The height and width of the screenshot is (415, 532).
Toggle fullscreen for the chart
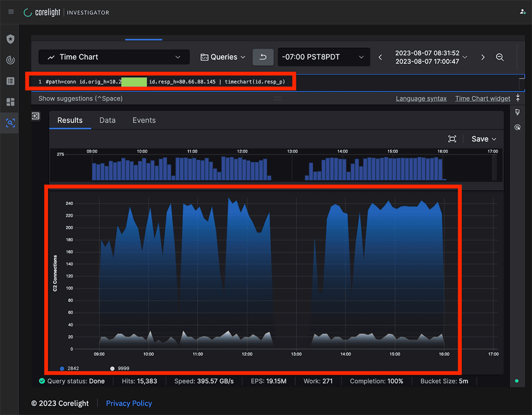(x=452, y=139)
